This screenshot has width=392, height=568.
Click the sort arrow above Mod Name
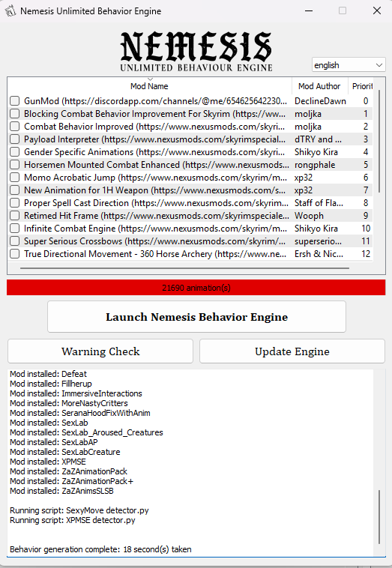click(x=150, y=79)
